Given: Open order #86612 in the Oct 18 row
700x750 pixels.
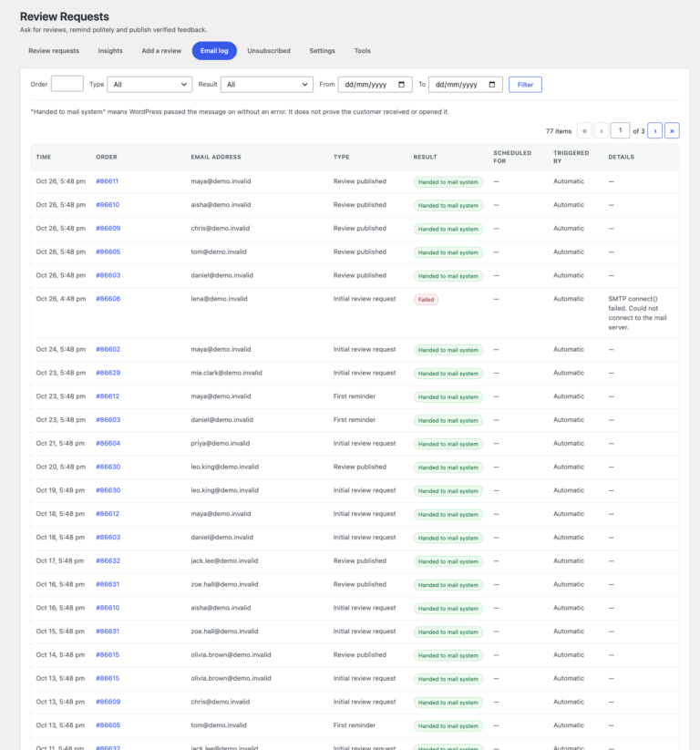Looking at the screenshot, I should point(108,514).
